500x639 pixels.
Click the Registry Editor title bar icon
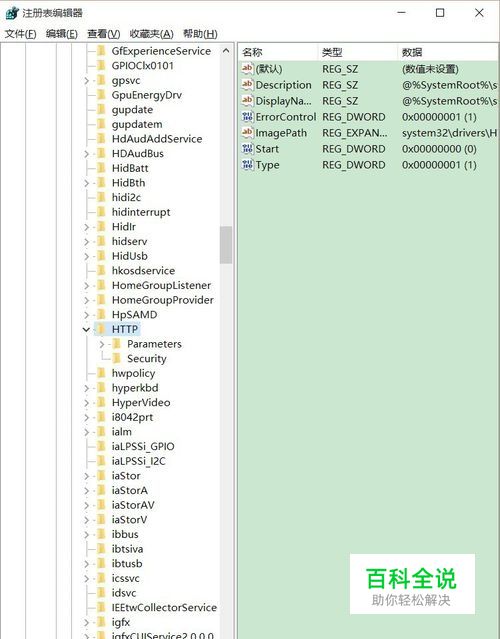pos(11,13)
